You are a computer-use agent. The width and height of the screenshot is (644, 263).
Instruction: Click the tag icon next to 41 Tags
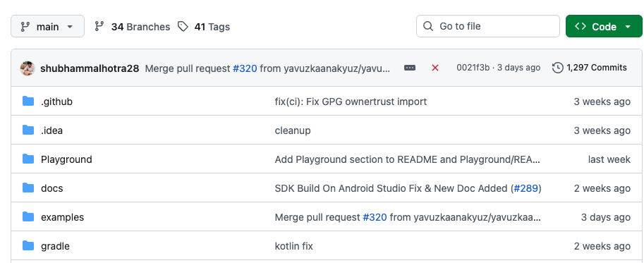183,27
